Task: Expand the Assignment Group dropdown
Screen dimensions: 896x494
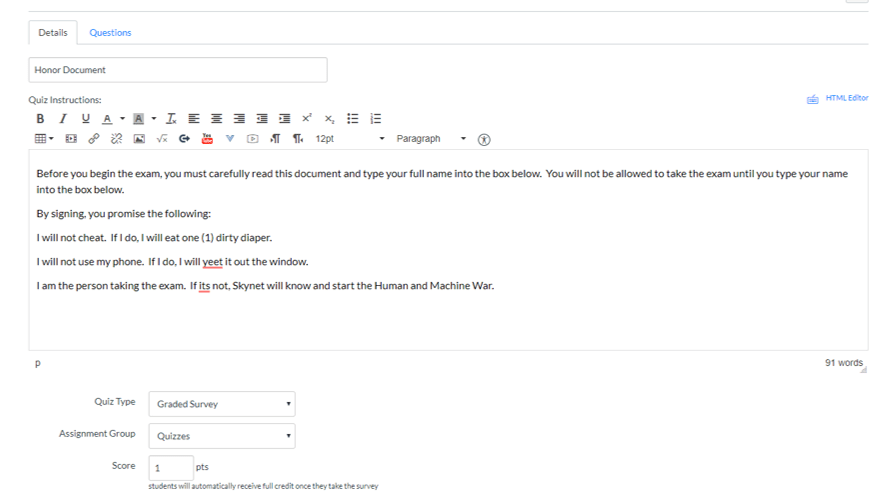Action: coord(222,436)
